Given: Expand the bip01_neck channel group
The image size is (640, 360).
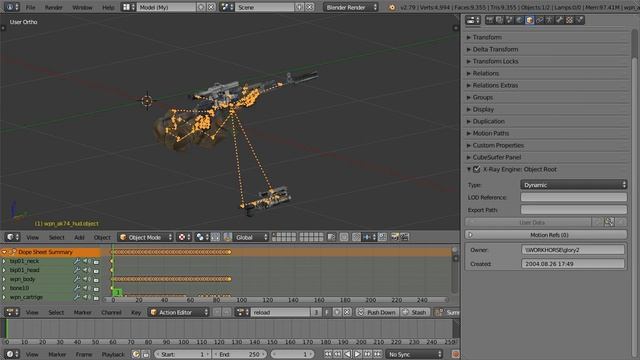Looking at the screenshot, I should point(4,261).
